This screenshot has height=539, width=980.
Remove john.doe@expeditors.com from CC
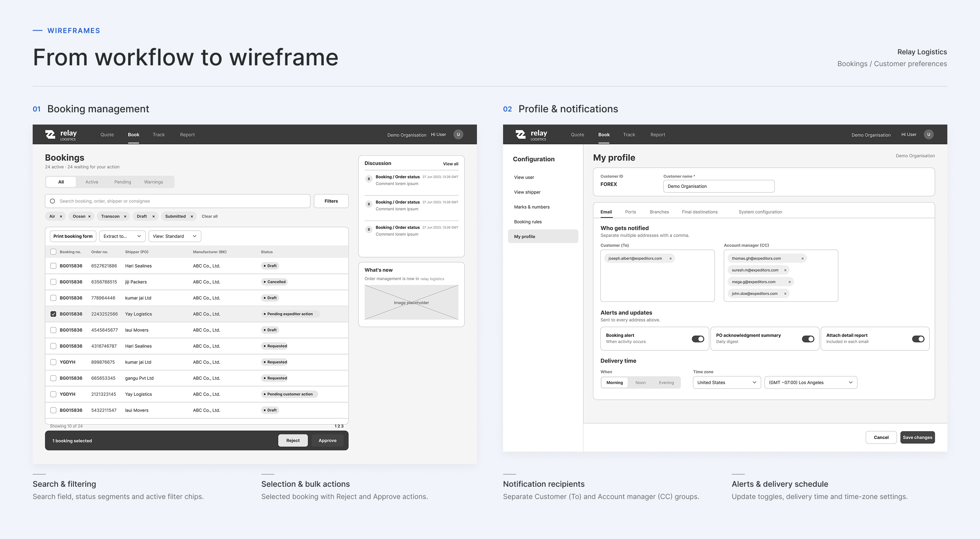(785, 294)
